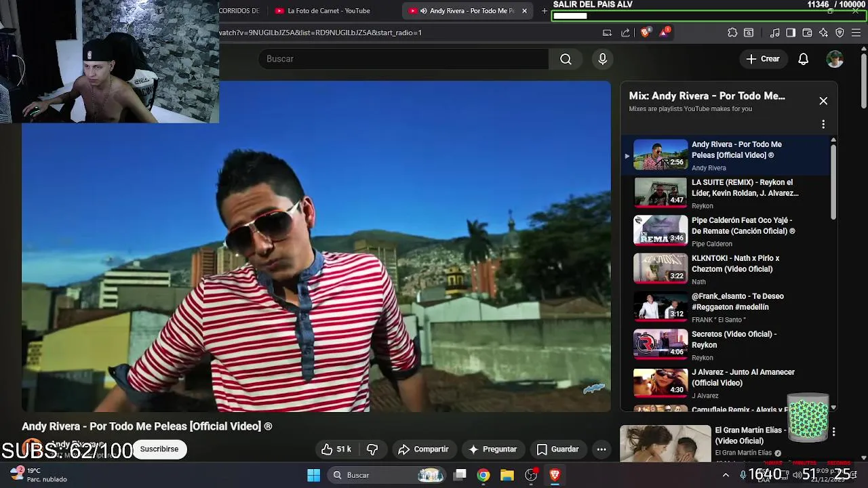Toggle the Brave sidebar panel icon

pyautogui.click(x=791, y=33)
